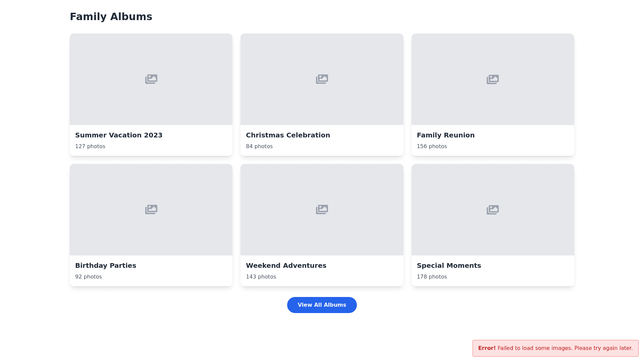Click the Birthday Parties placeholder image icon
Image resolution: width=644 pixels, height=362 pixels.
(151, 209)
